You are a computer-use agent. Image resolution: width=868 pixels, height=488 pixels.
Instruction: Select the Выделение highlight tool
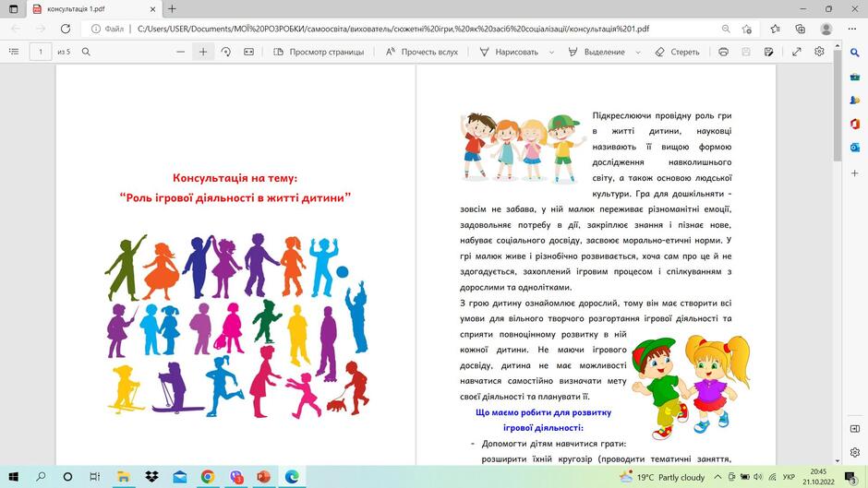tap(597, 52)
